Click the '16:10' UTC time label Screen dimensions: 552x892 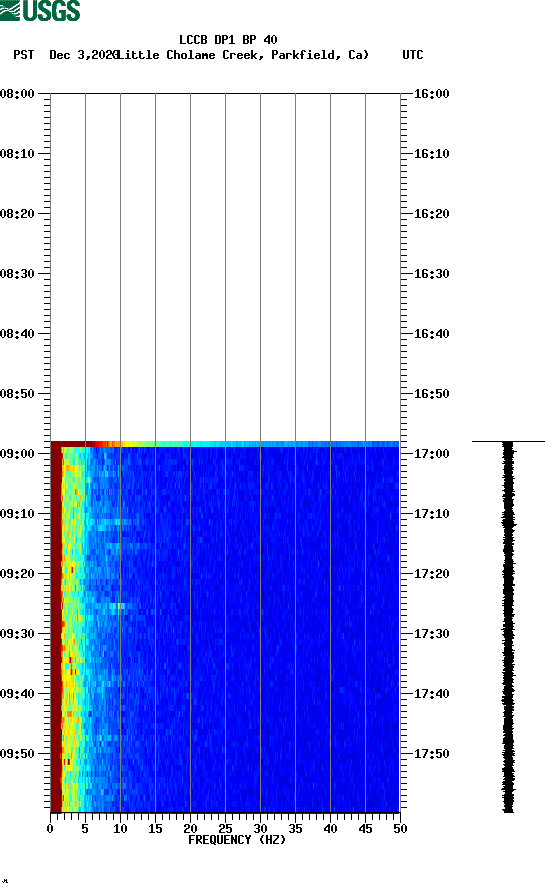coord(432,154)
